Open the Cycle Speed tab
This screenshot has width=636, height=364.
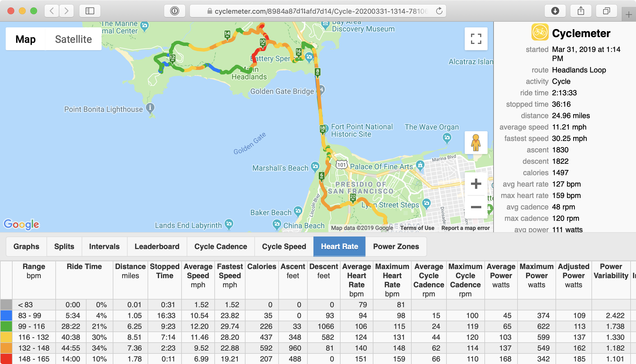pyautogui.click(x=284, y=246)
